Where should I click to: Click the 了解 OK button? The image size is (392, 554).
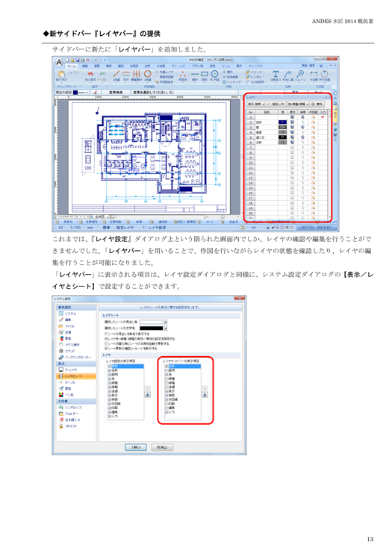136,447
